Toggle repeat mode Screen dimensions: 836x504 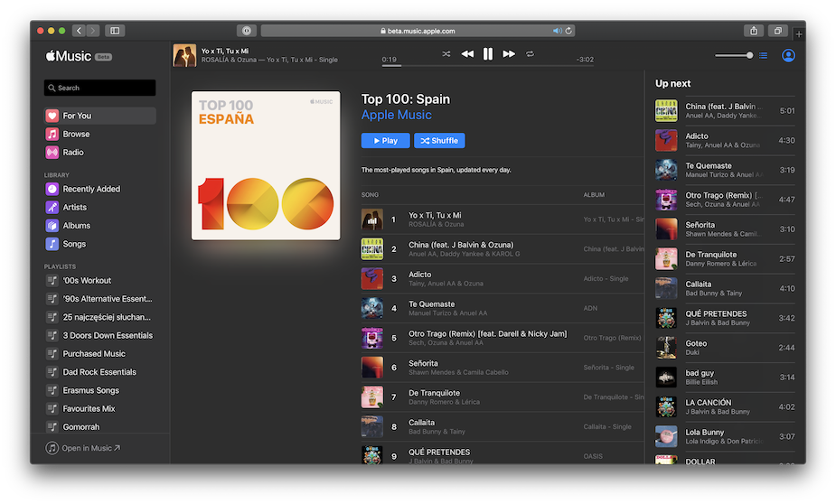click(530, 54)
